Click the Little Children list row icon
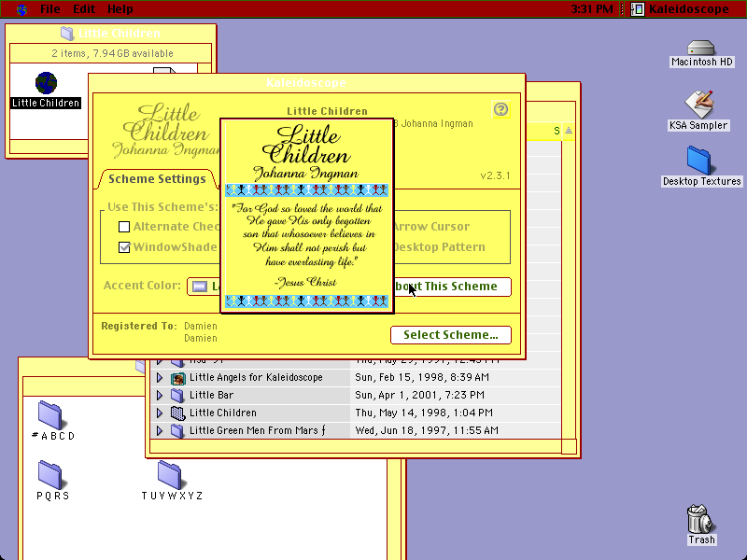The image size is (747, 560). [177, 413]
